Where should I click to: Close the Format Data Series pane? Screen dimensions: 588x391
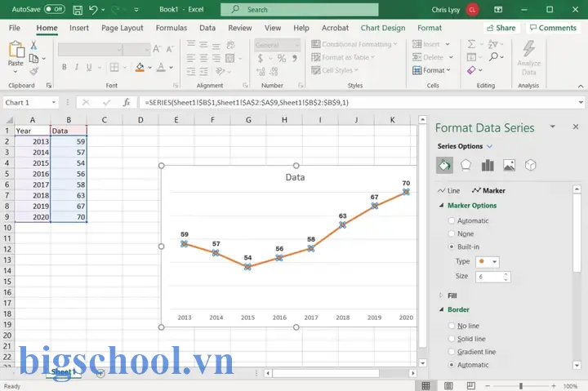click(576, 127)
